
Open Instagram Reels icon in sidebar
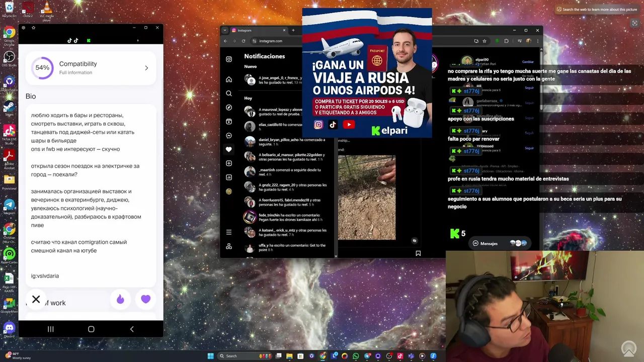tap(229, 122)
